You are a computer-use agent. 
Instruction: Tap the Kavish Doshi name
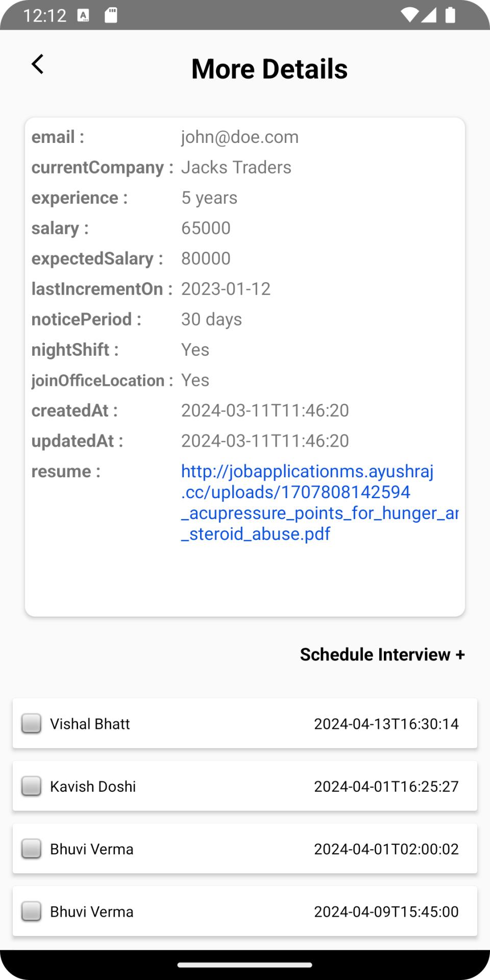point(93,787)
